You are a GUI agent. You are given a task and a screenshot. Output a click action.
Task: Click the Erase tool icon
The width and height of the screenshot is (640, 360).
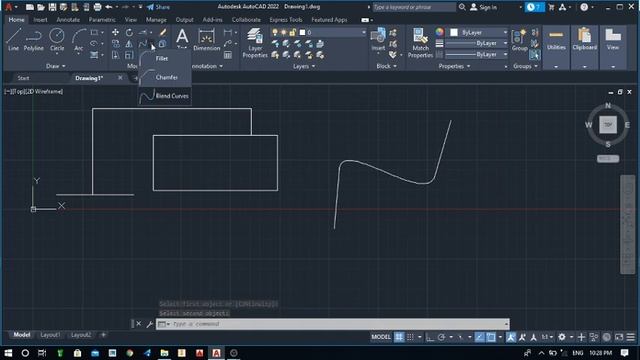pos(162,32)
